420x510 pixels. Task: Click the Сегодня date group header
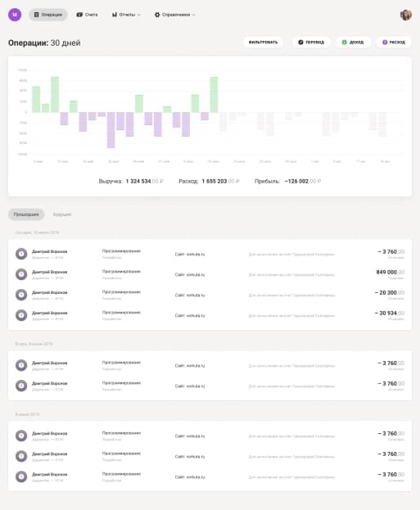click(x=37, y=232)
